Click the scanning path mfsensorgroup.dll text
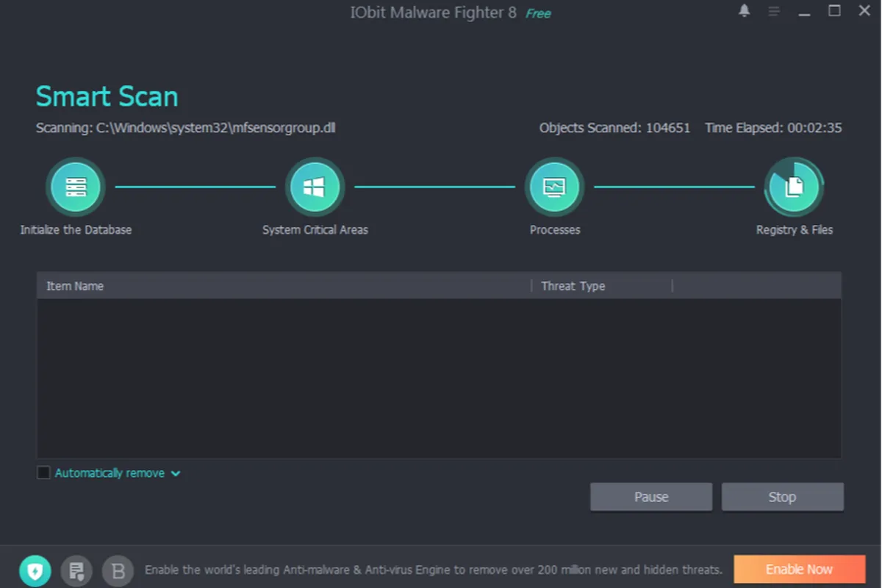 pyautogui.click(x=186, y=128)
